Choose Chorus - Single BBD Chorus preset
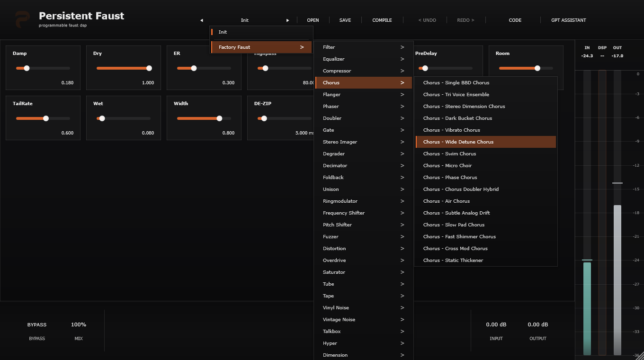This screenshot has width=644, height=360. pos(486,83)
